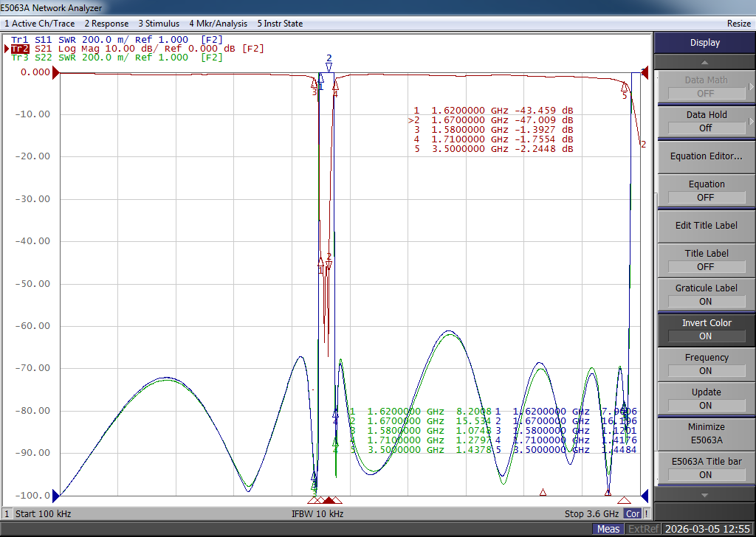The width and height of the screenshot is (756, 537).
Task: Click marker 2 triangle at top of trace
Action: point(329,67)
